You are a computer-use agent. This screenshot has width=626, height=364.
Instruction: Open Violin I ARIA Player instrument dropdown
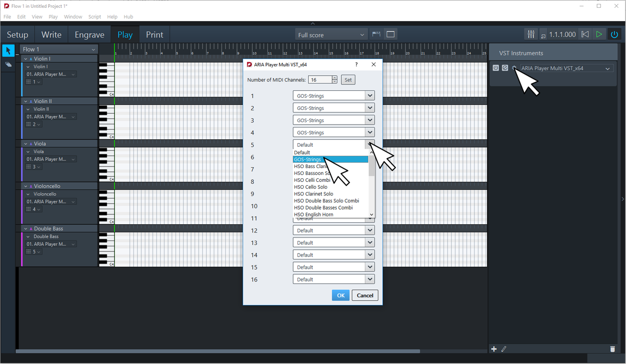pyautogui.click(x=51, y=74)
